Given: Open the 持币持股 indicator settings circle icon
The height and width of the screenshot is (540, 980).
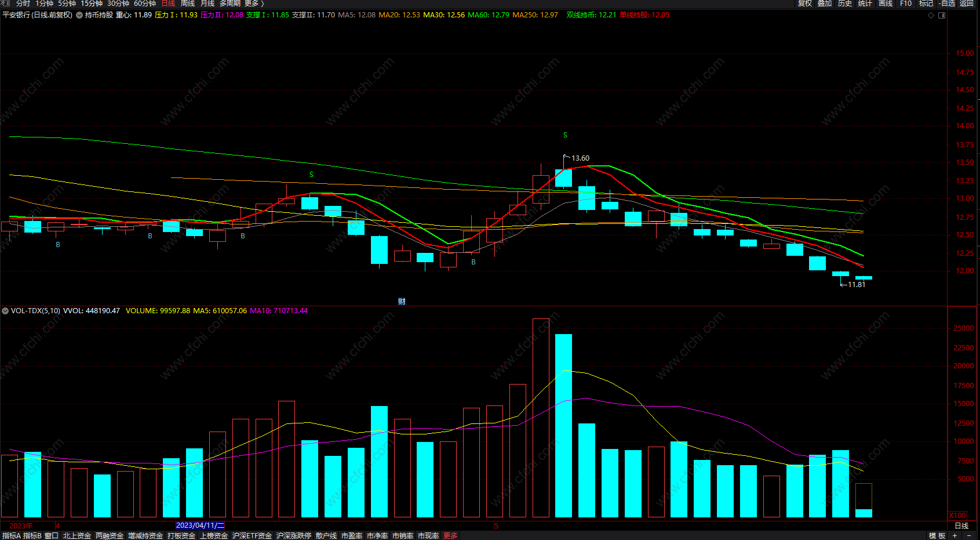Looking at the screenshot, I should pyautogui.click(x=79, y=15).
